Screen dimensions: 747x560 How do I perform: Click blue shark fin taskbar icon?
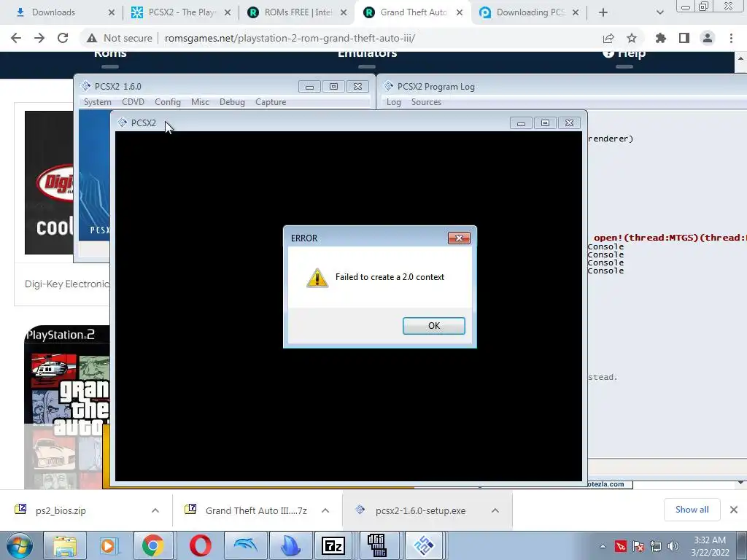290,545
